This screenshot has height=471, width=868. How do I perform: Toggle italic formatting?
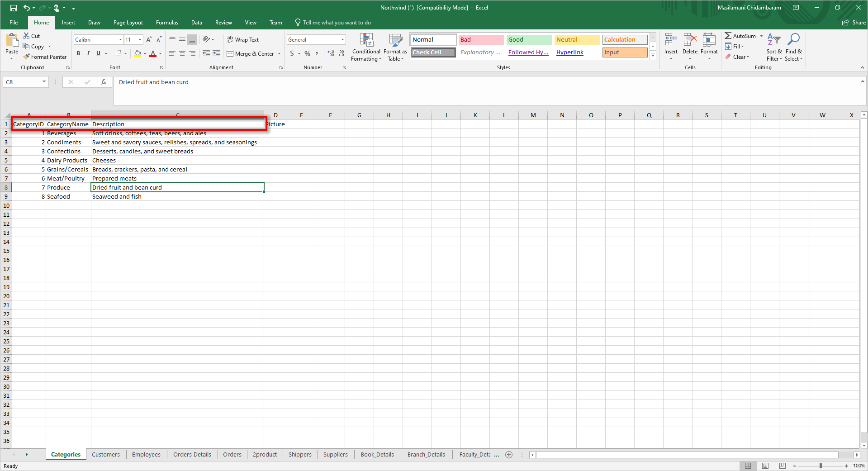click(87, 53)
